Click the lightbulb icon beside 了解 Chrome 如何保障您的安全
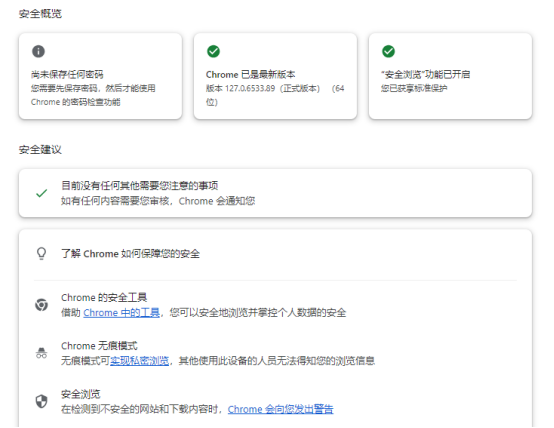This screenshot has height=428, width=554. [x=42, y=253]
